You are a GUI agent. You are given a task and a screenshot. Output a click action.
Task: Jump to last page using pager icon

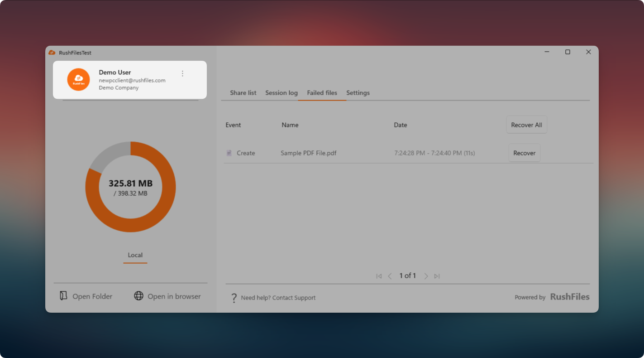(x=437, y=276)
